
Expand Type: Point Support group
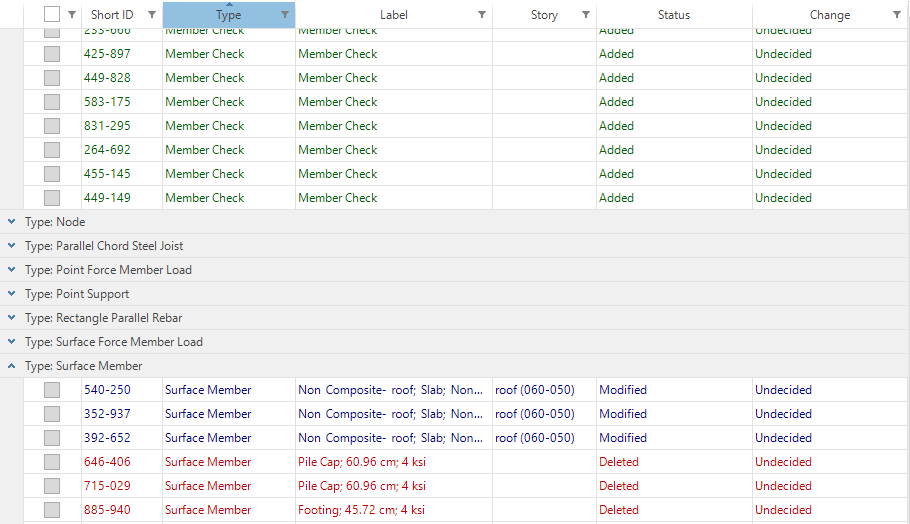coord(11,294)
